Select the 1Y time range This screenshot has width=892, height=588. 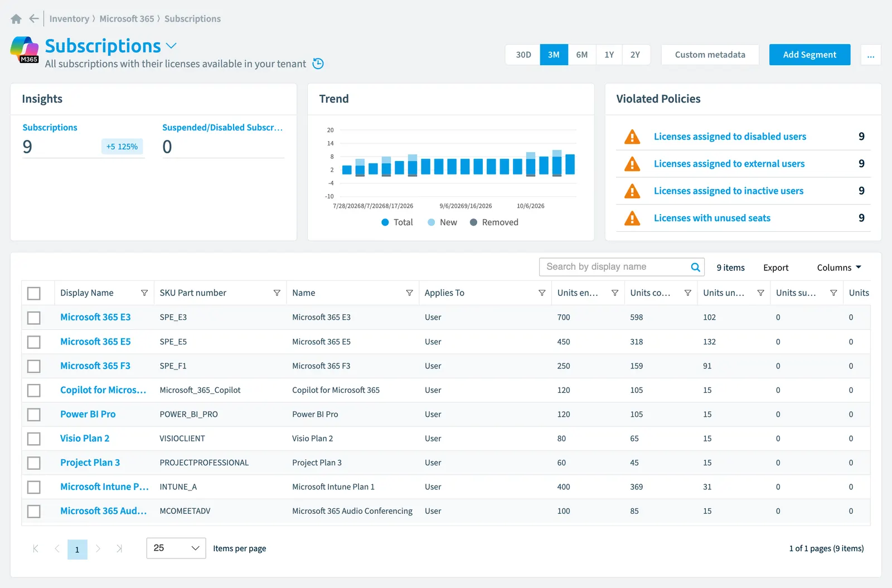[x=609, y=55]
